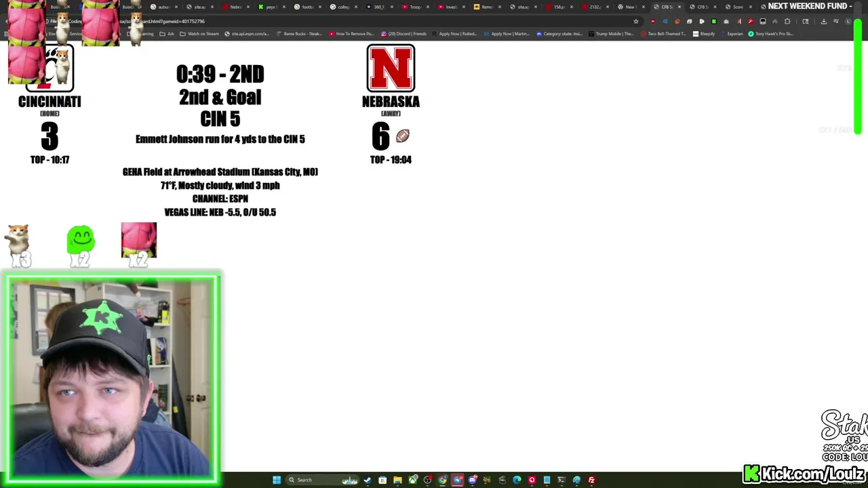Open File Explorer from the taskbar
Viewport: 868px width, 488px height.
coord(397,480)
